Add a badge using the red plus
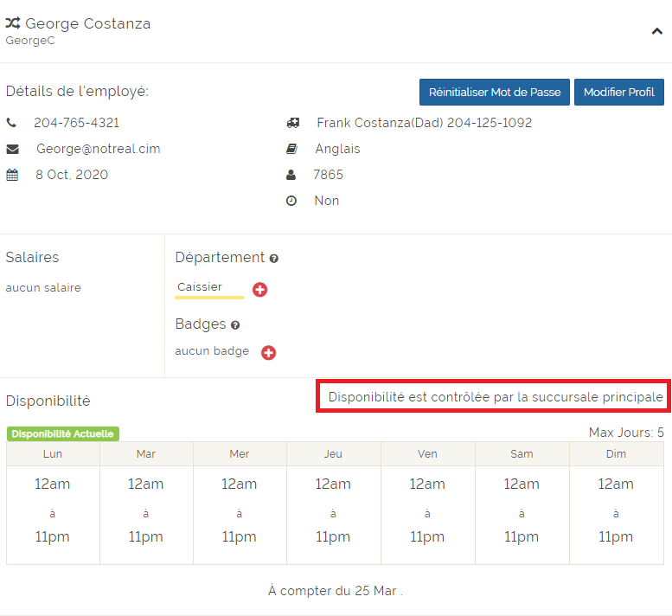The width and height of the screenshot is (672, 616). click(268, 352)
